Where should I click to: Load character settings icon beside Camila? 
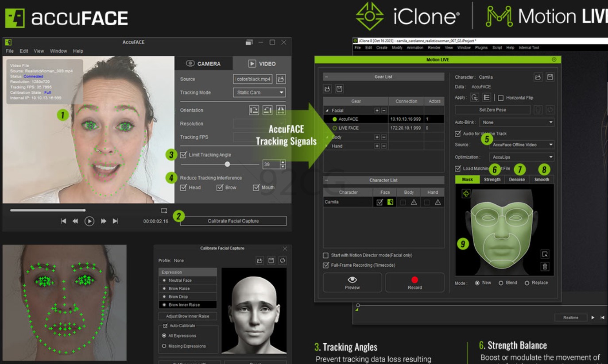[538, 77]
